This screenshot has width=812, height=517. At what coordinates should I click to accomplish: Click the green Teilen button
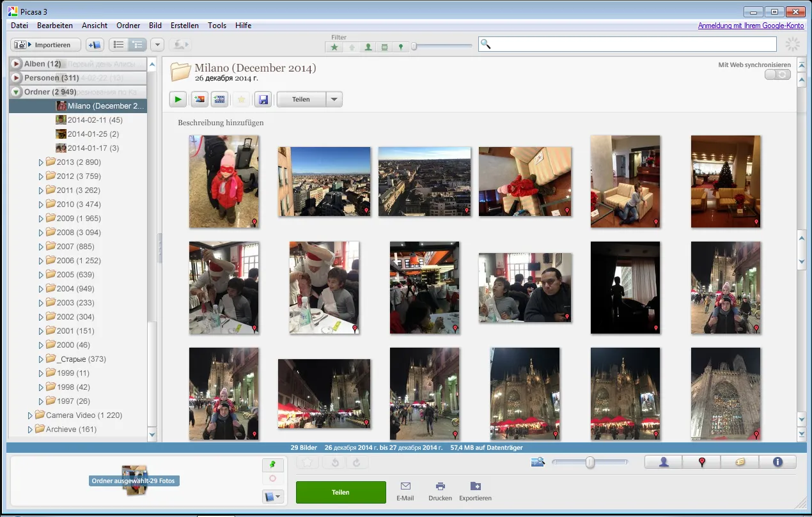point(341,493)
